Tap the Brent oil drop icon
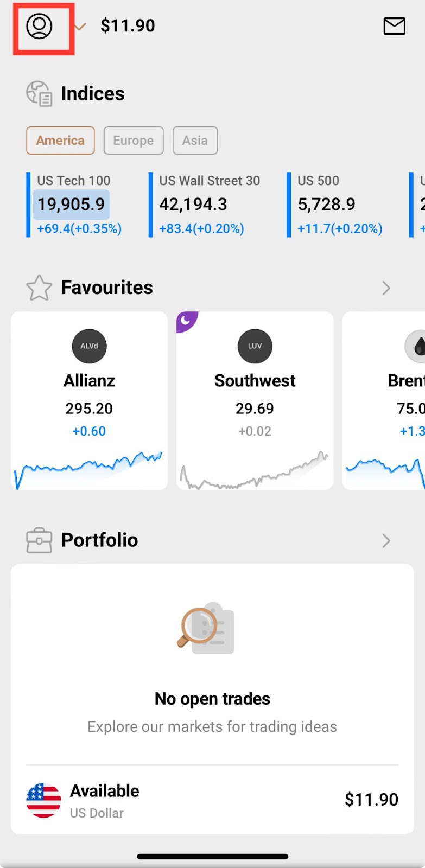This screenshot has width=425, height=868. pos(418,346)
